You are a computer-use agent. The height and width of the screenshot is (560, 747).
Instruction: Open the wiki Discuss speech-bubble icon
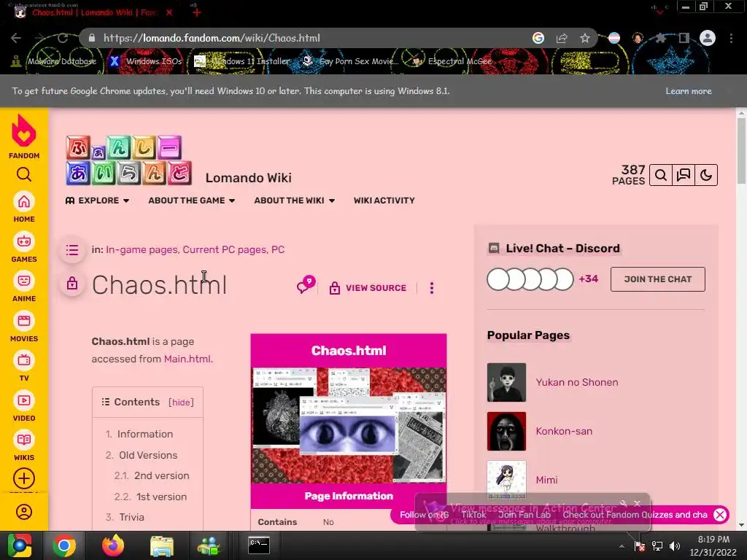pyautogui.click(x=684, y=175)
